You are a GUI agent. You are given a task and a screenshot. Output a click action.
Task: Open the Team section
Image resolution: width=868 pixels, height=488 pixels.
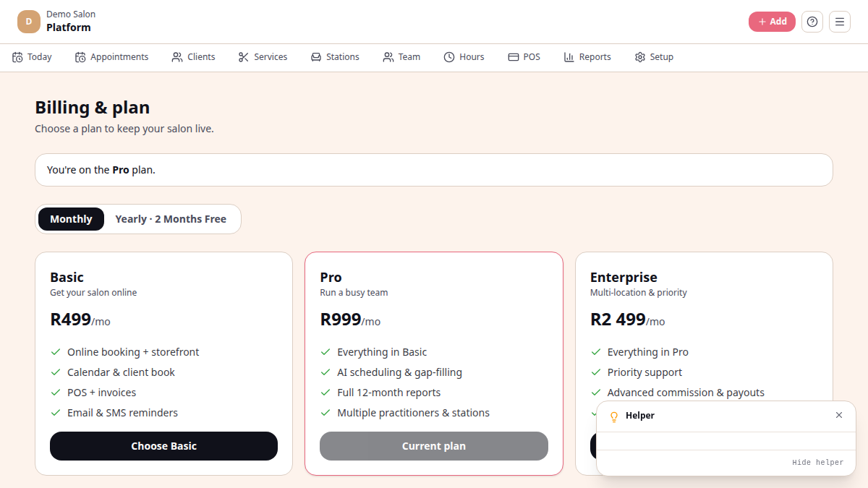(x=401, y=57)
